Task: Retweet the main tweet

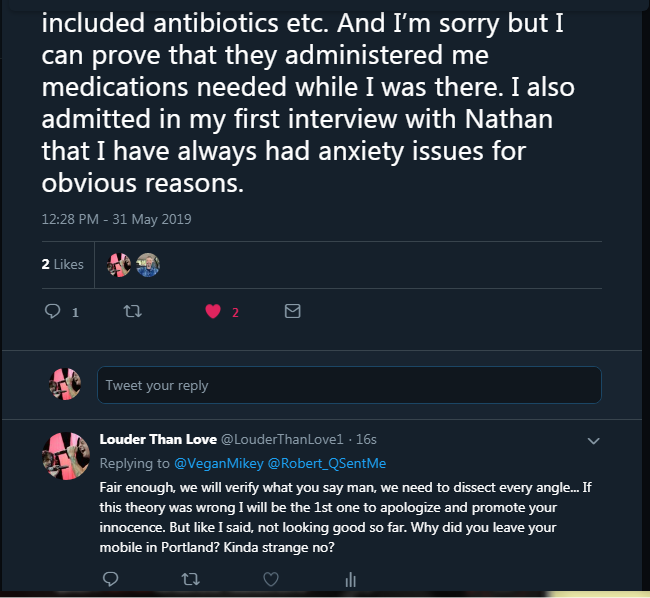Action: click(x=132, y=312)
